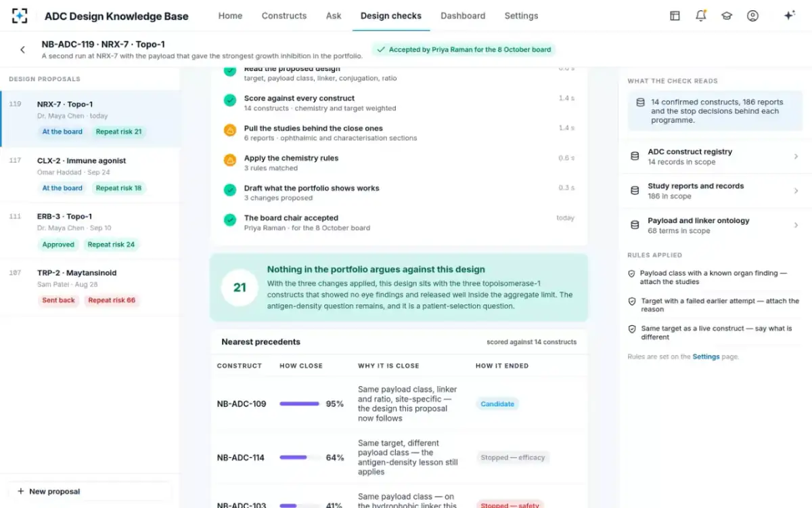Follow the Settings link under rules applied
Screen dimensions: 812x508
coord(706,356)
